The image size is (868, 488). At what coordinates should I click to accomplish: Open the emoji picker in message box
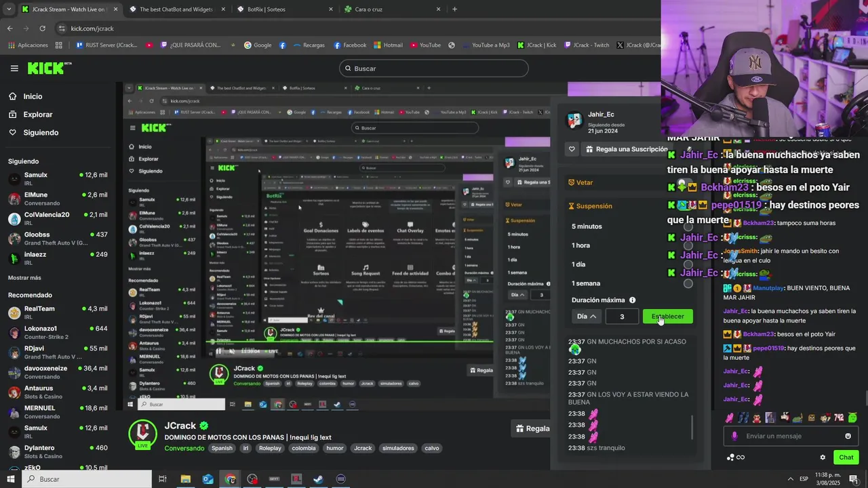[x=848, y=436]
